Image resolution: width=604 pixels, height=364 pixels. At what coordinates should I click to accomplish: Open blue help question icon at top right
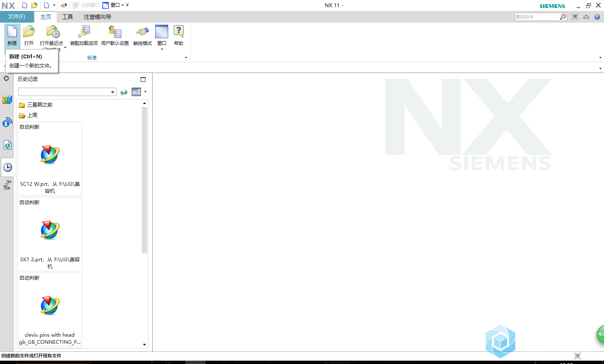pos(597,17)
